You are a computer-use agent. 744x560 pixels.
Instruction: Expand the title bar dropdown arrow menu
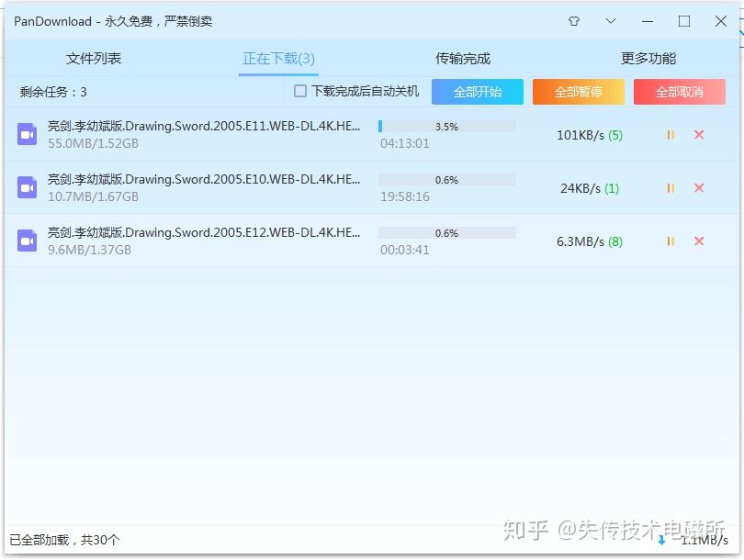pyautogui.click(x=611, y=21)
